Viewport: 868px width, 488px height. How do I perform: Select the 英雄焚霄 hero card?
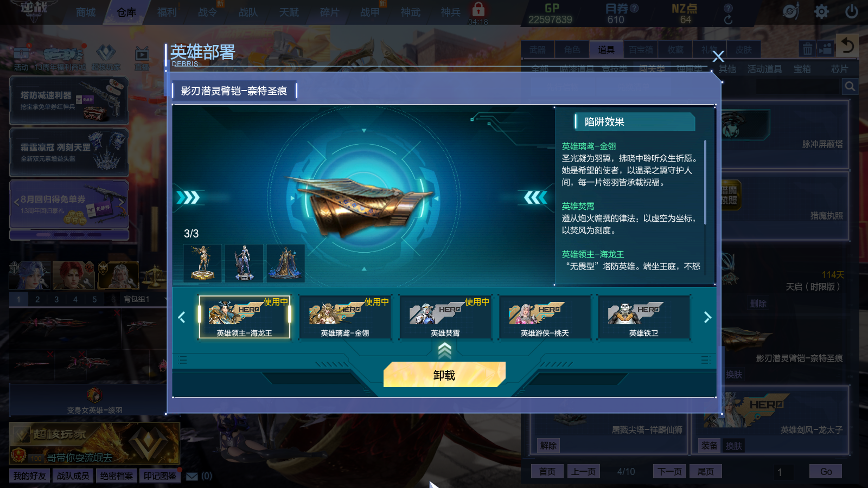445,317
